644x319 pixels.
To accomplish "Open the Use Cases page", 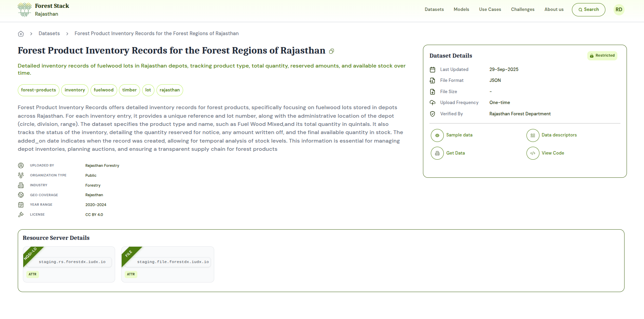I will (490, 10).
